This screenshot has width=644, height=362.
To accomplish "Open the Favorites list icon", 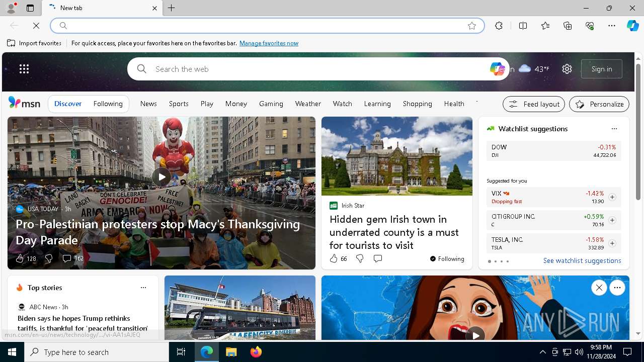I will click(x=545, y=26).
